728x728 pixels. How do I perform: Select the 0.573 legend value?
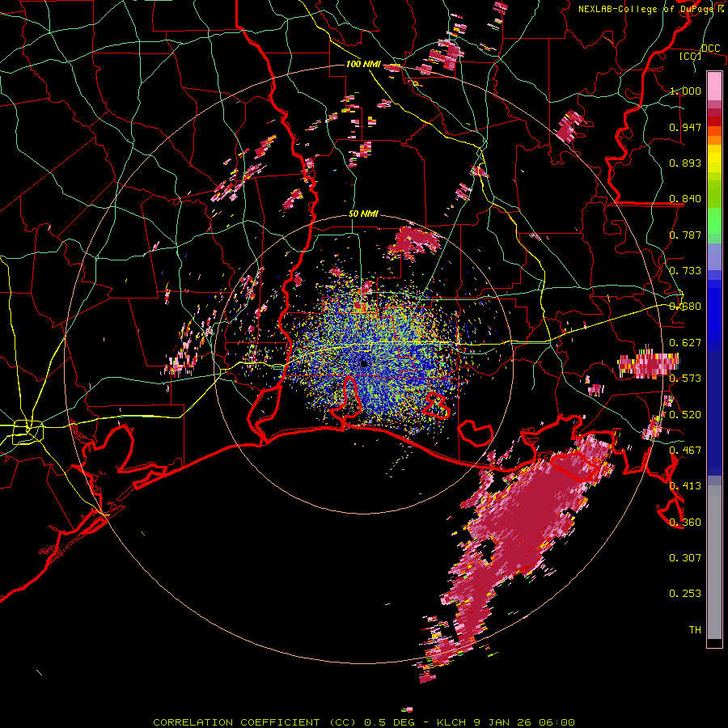point(685,379)
